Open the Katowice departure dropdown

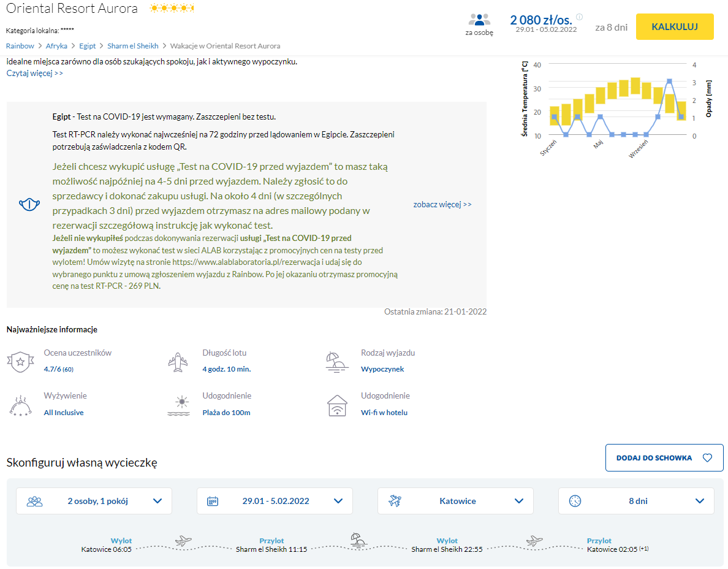(455, 501)
